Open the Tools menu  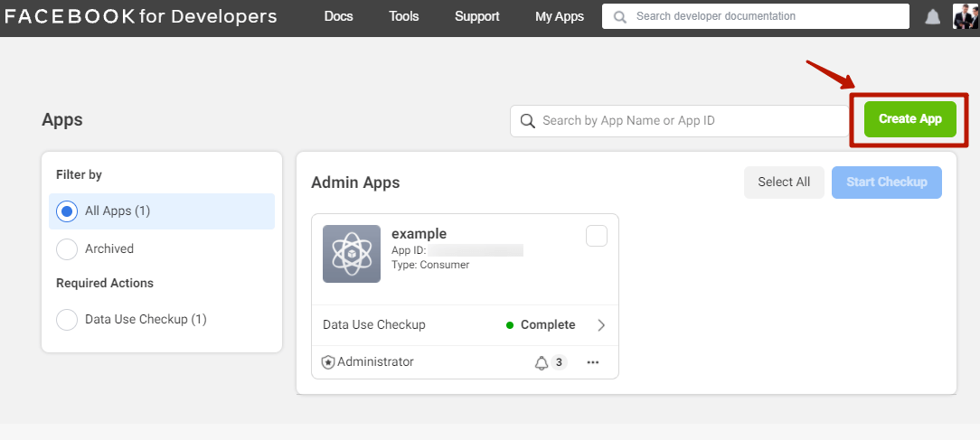pyautogui.click(x=404, y=17)
